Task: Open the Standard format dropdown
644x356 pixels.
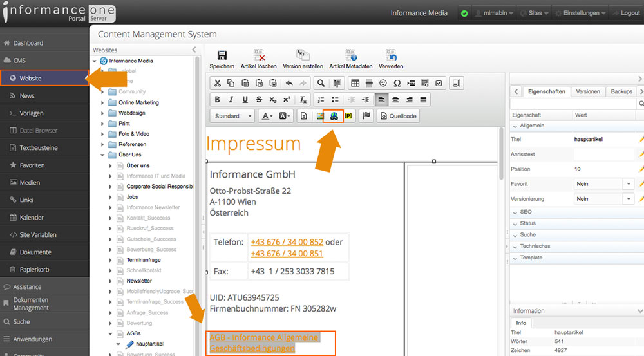Action: [232, 117]
